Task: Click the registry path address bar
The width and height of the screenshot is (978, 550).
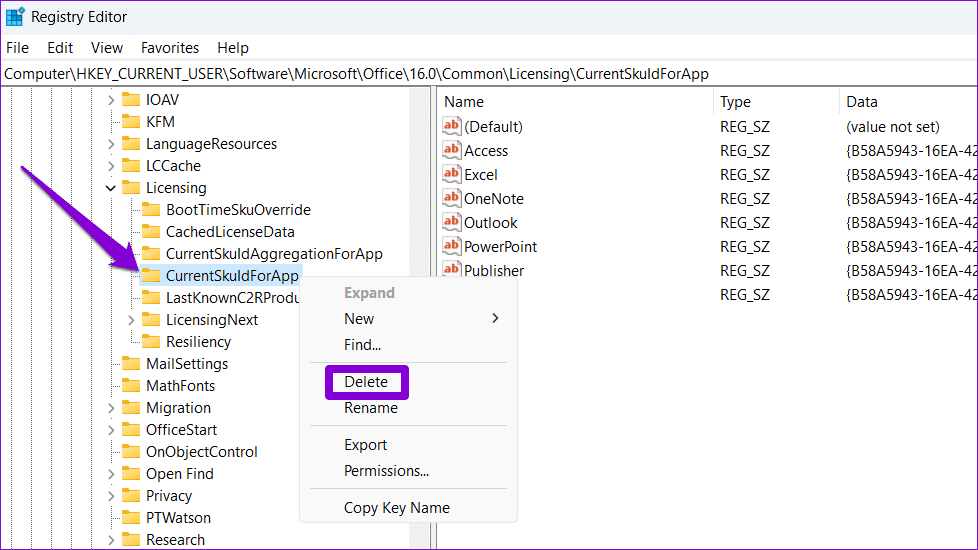Action: (489, 74)
